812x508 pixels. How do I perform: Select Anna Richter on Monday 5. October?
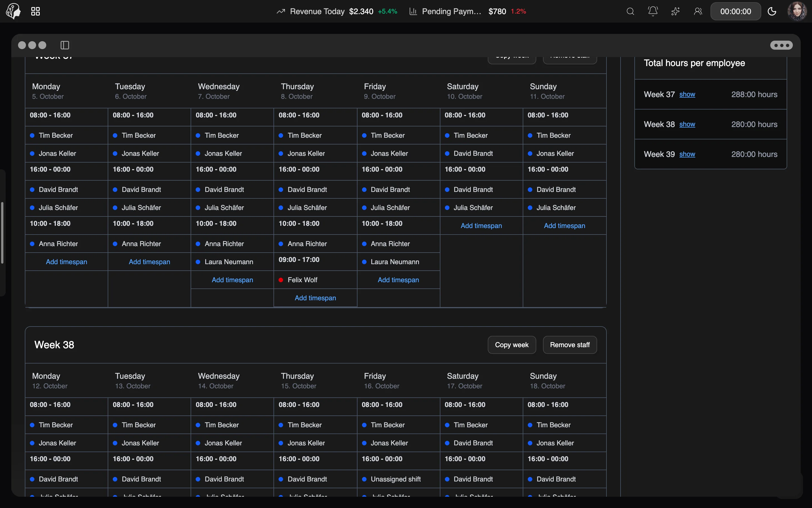coord(67,244)
